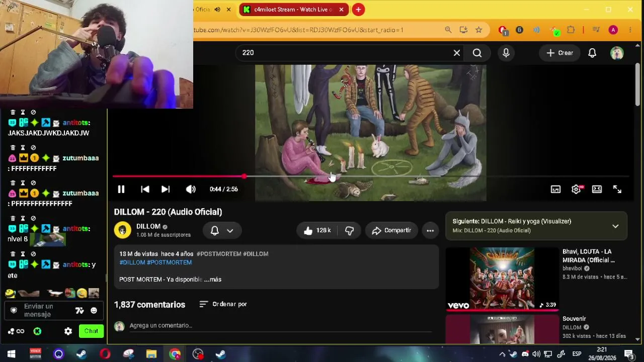Open the Chrome extensions puzzle icon
This screenshot has width=644, height=362.
coord(571,30)
